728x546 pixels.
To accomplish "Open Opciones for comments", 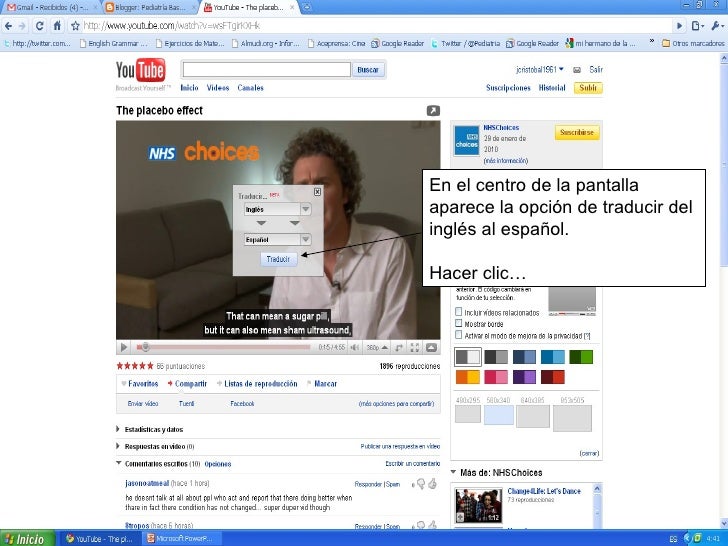I will tap(218, 464).
